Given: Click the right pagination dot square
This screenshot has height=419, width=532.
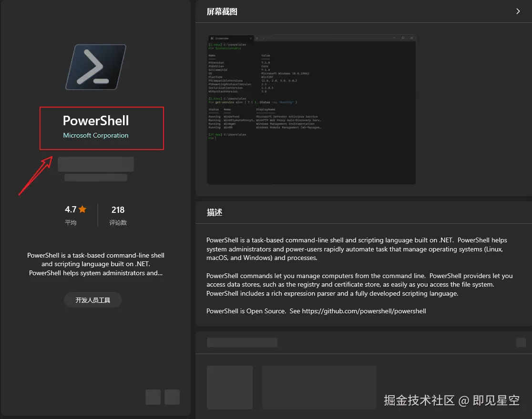Looking at the screenshot, I should tap(171, 397).
